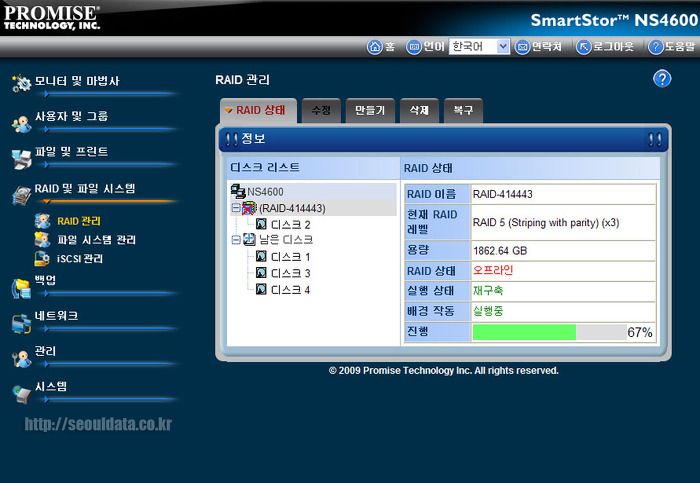The height and width of the screenshot is (483, 700).
Task: Click the 모니터 및 마법사 gears icon
Action: [21, 83]
